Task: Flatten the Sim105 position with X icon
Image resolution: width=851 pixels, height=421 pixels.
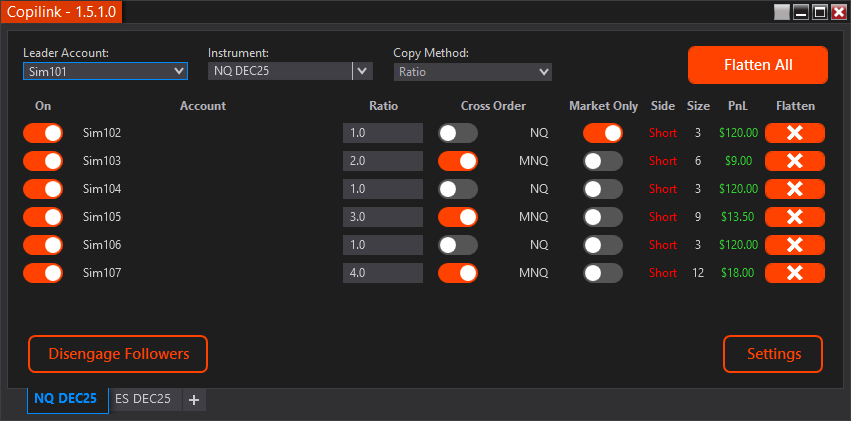Action: [x=794, y=217]
